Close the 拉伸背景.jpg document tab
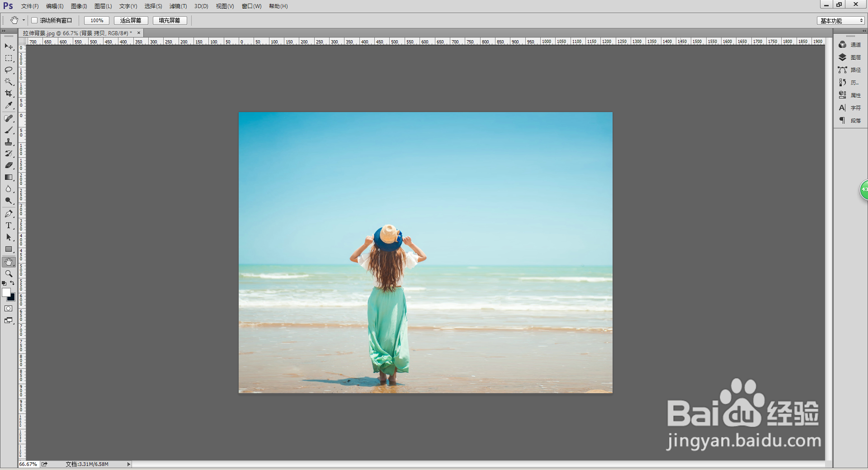This screenshot has width=868, height=470. (139, 33)
